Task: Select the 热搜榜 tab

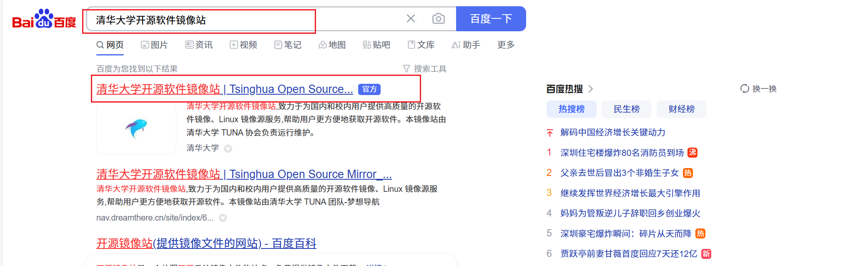Action: pyautogui.click(x=572, y=109)
